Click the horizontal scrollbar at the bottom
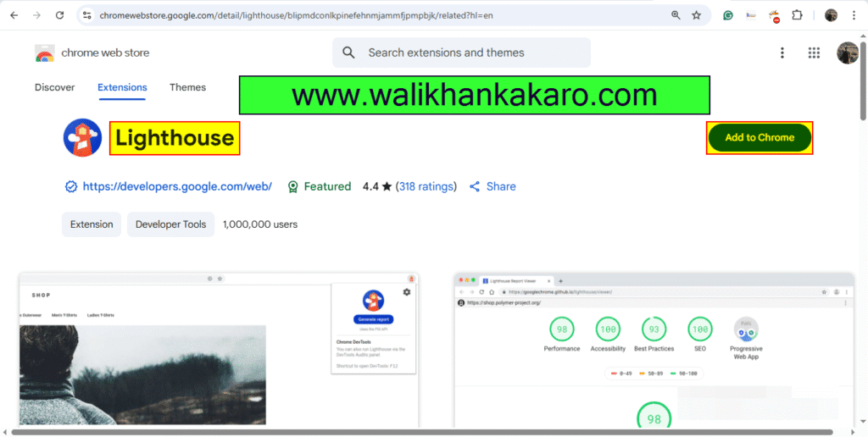Viewport: 868px width, 437px height. [422, 432]
